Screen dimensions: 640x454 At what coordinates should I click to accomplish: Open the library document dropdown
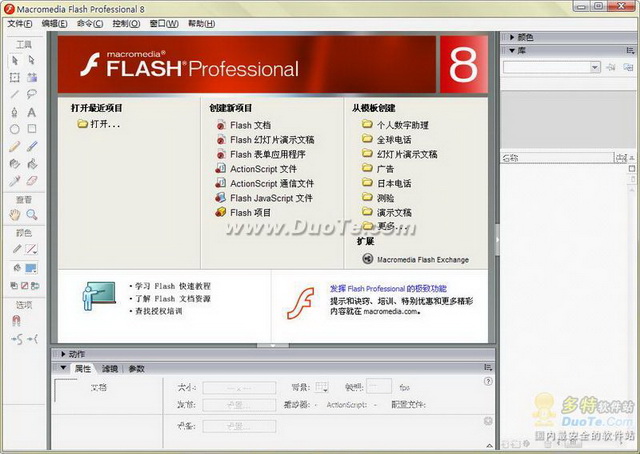coord(594,67)
